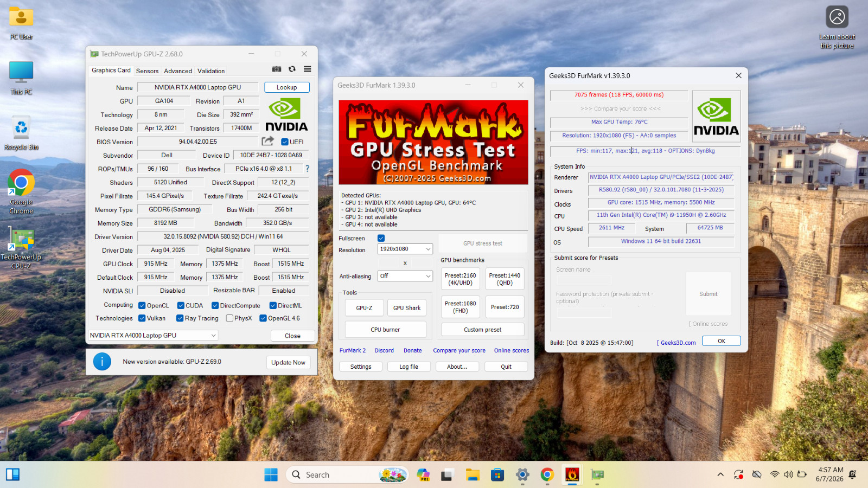The image size is (868, 488).
Task: Open Settings gear in the taskbar
Action: (x=522, y=475)
